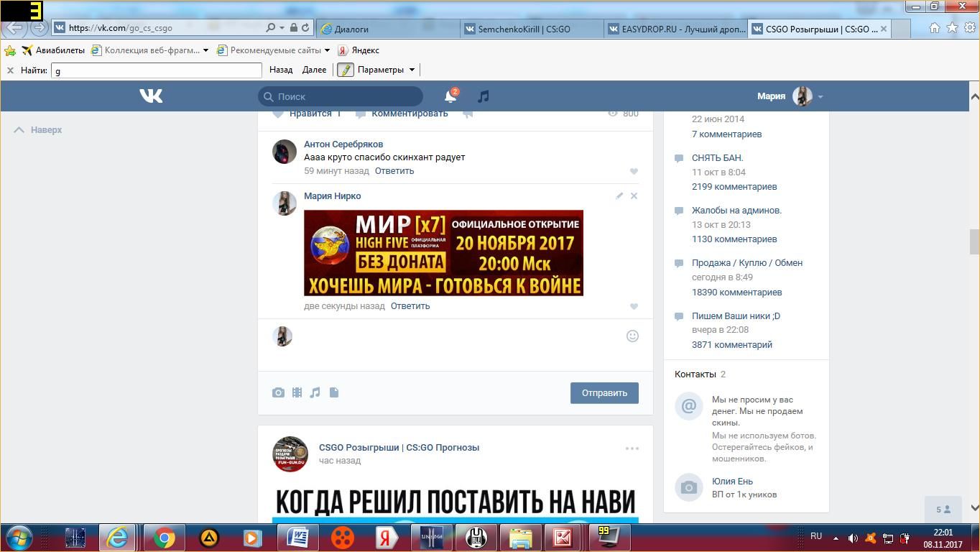
Task: Click the browser back arrow
Action: coord(15,28)
